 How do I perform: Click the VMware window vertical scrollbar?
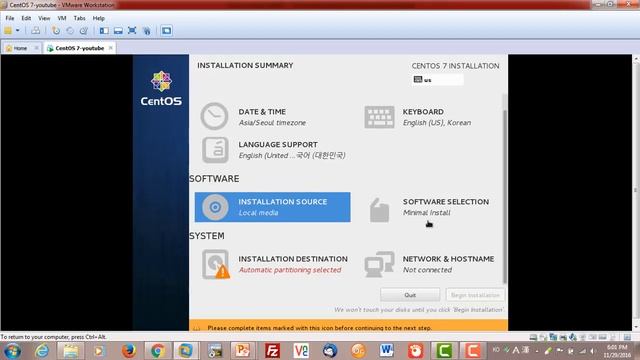pyautogui.click(x=636, y=192)
